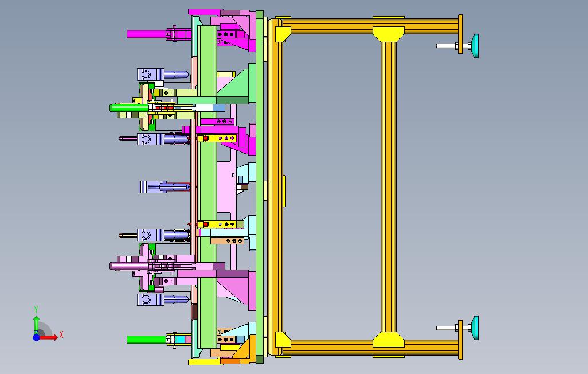588x374 pixels.
Task: Select the bright green cylinder at the bottom left of the model
Action: tap(146, 340)
